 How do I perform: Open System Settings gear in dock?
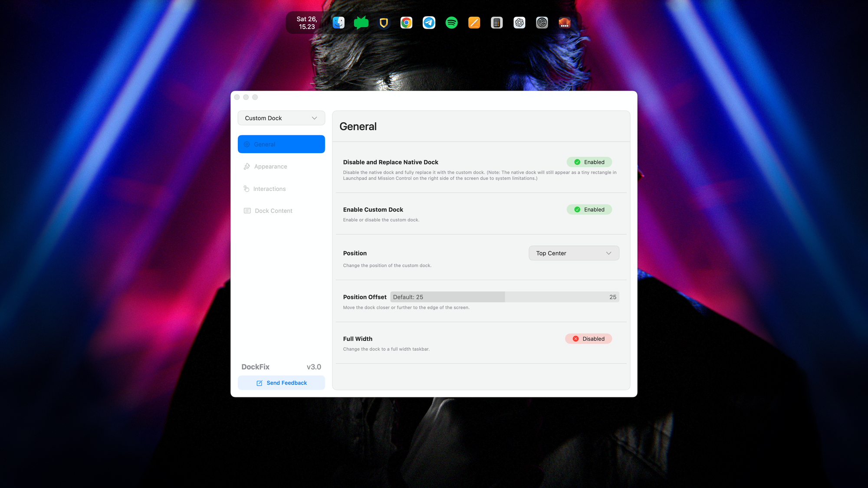tap(542, 23)
